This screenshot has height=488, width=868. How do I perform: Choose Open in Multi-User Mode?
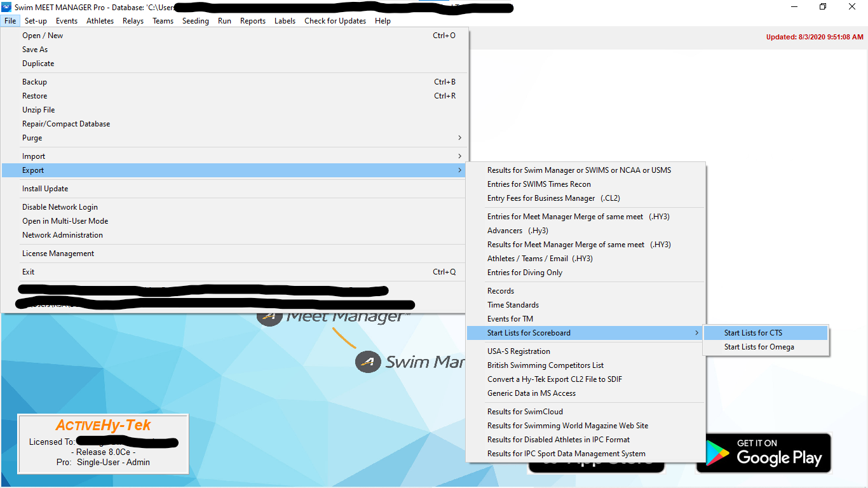234,221
